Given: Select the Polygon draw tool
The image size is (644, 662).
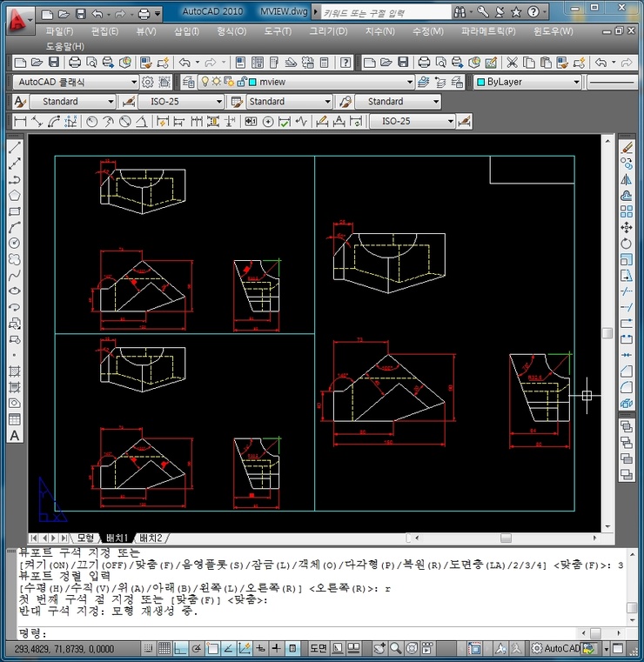Looking at the screenshot, I should click(x=15, y=196).
